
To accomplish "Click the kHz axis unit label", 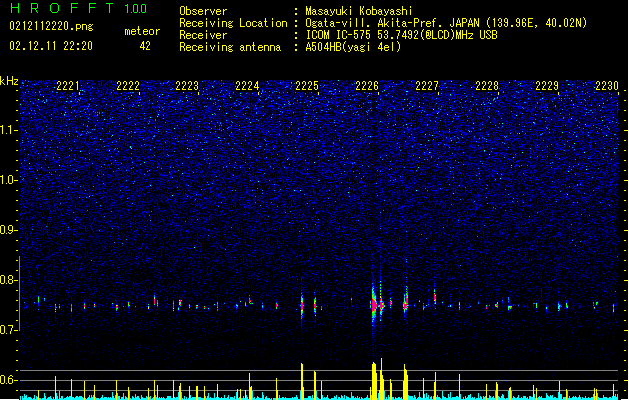I will pos(9,81).
